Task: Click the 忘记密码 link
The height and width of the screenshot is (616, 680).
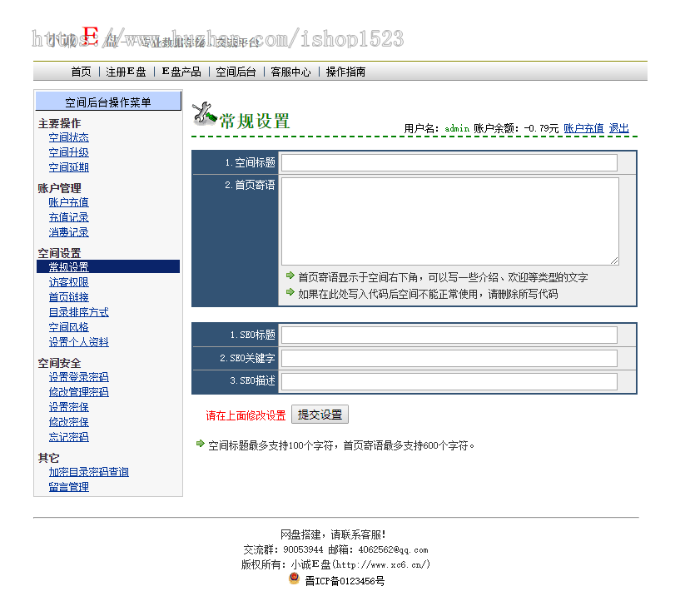Action: tap(68, 437)
